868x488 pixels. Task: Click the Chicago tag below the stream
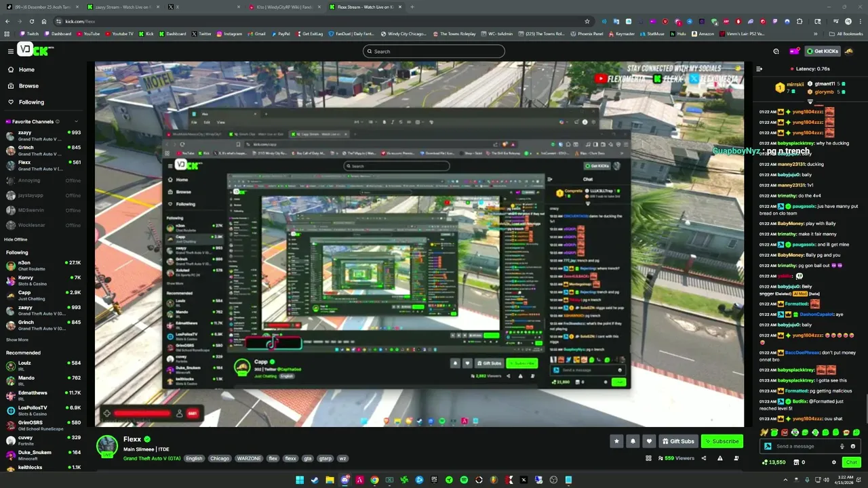(x=220, y=458)
